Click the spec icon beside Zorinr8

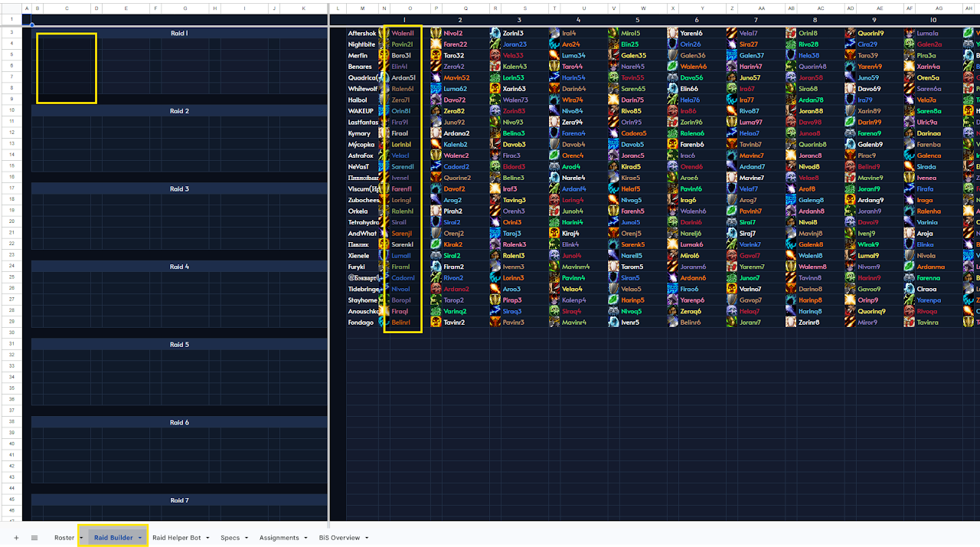(791, 323)
